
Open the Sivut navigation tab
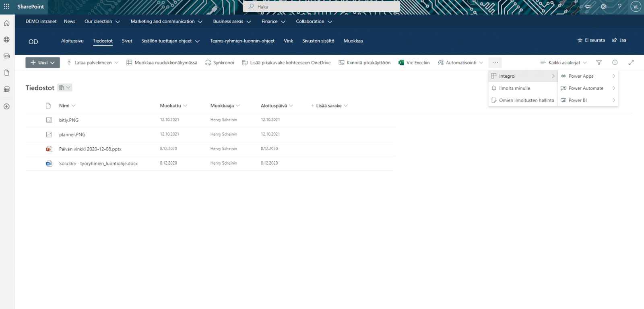pyautogui.click(x=127, y=41)
